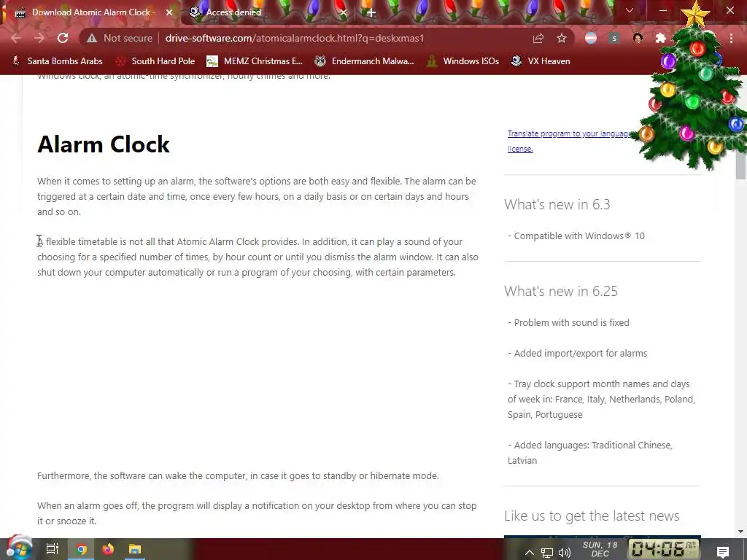Viewport: 747px width, 560px height.
Task: Click 'Like us to get the latest news' heading
Action: (592, 516)
